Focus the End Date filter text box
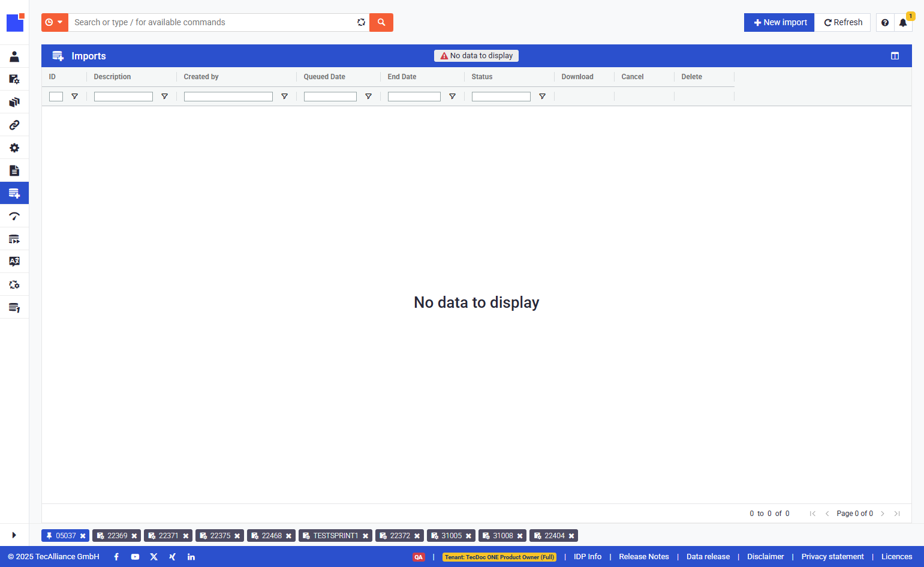 [x=414, y=97]
